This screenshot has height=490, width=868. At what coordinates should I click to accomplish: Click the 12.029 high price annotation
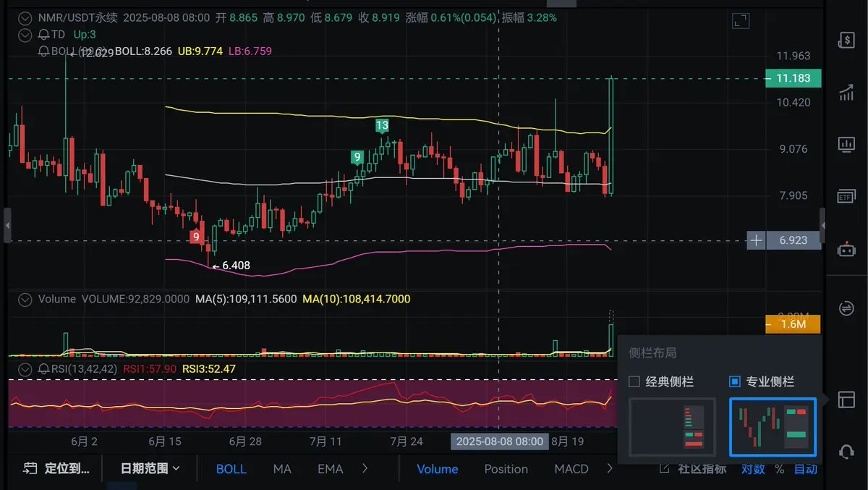point(91,52)
